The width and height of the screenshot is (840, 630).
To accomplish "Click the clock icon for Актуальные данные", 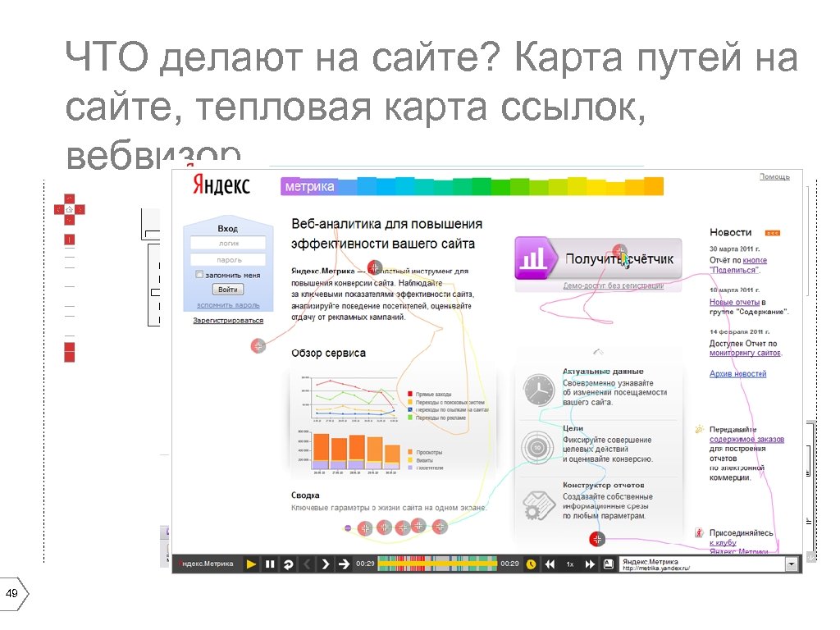I will point(538,390).
